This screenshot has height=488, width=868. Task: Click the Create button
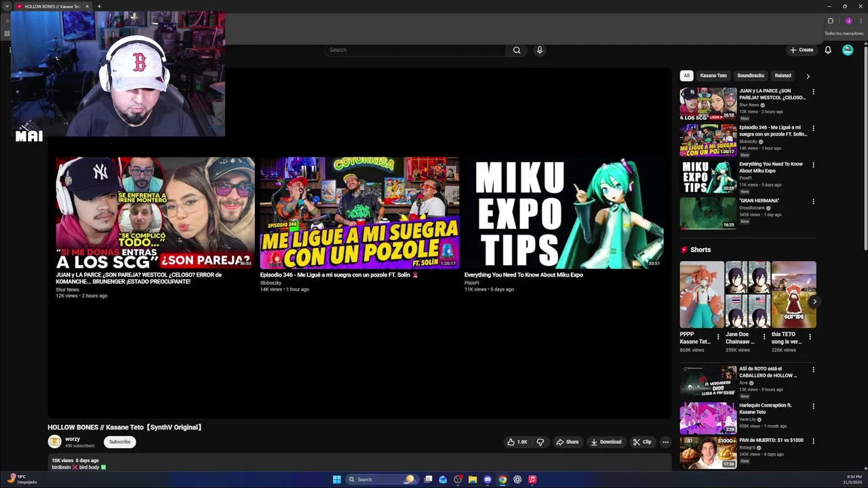point(801,50)
